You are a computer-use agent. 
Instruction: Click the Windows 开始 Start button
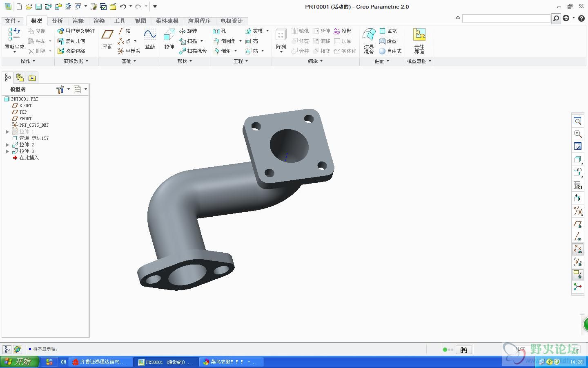click(x=19, y=362)
